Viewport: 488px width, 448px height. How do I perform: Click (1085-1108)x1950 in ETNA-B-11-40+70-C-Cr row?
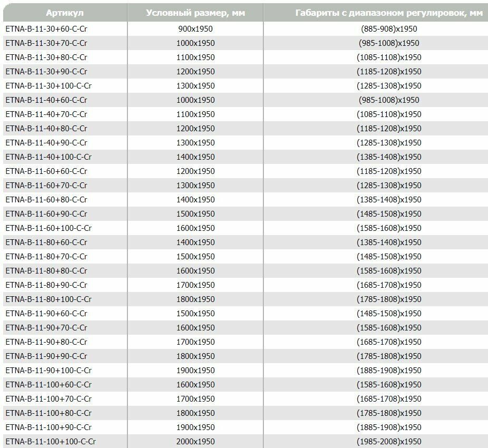[x=389, y=114]
